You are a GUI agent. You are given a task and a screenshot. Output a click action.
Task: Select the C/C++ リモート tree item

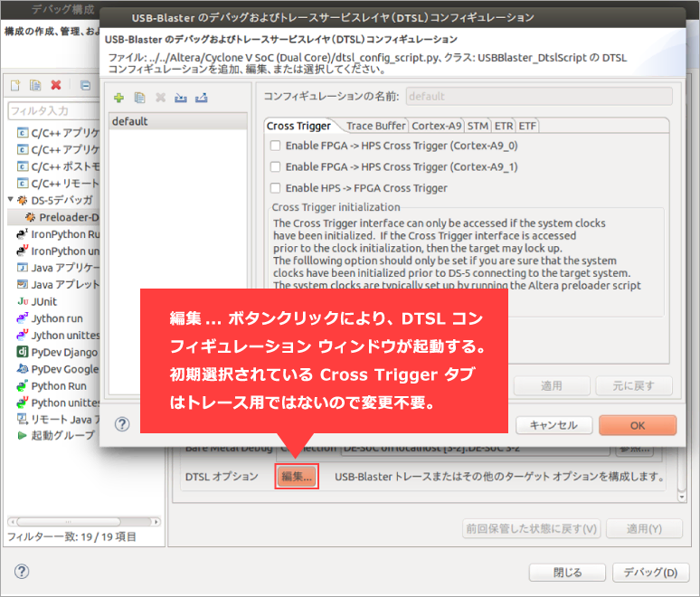pos(58,183)
